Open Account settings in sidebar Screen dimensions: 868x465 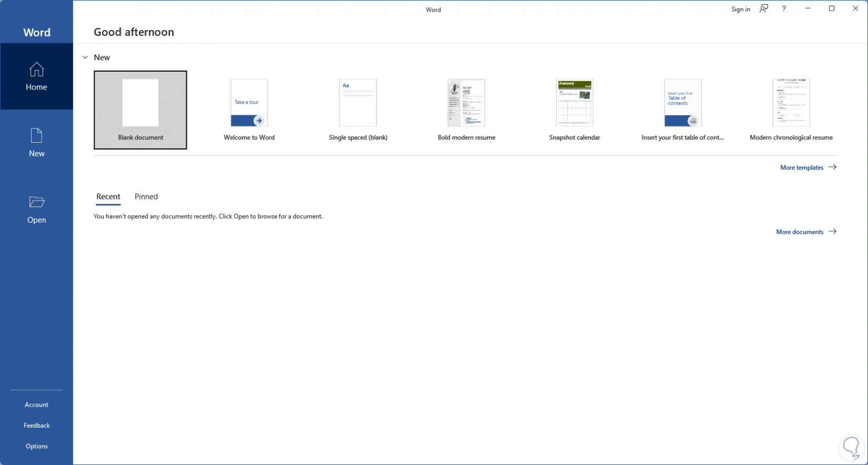point(36,404)
